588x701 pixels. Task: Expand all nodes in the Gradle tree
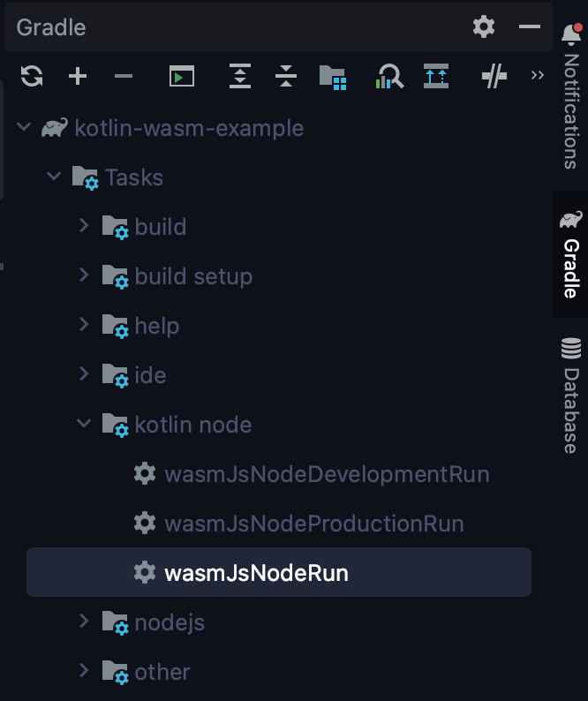pos(240,76)
